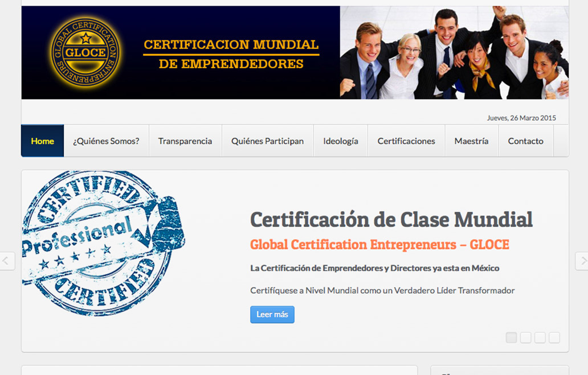Click the Professional Certified stamp image
The height and width of the screenshot is (375, 588).
[103, 242]
